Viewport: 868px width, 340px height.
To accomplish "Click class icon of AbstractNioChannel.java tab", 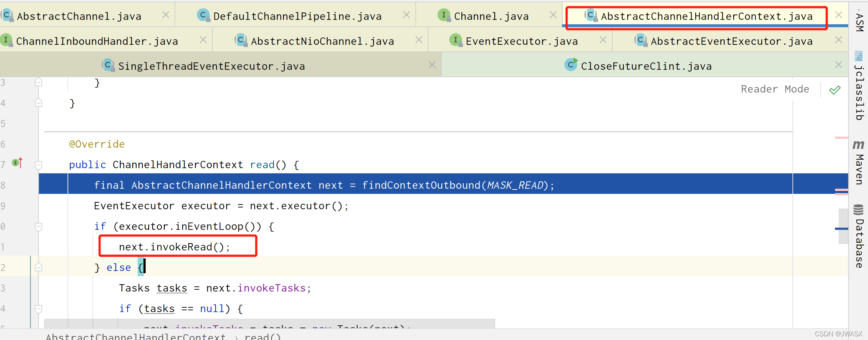I will pos(241,40).
